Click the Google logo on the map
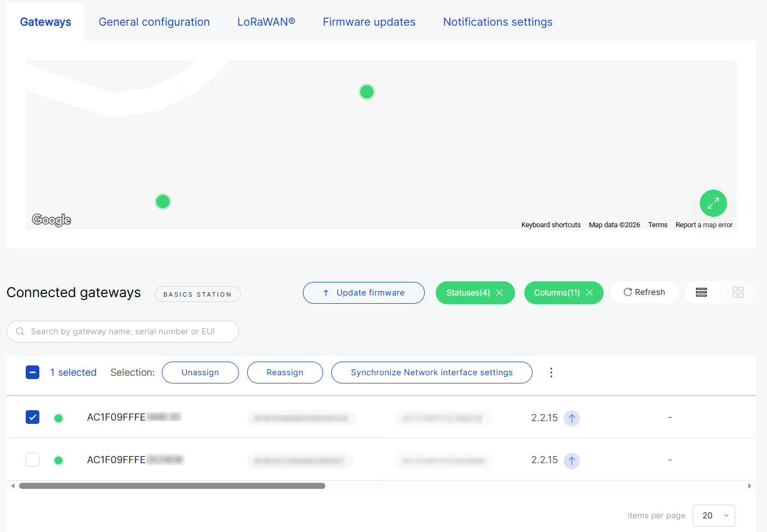Image resolution: width=767 pixels, height=532 pixels. [x=51, y=220]
